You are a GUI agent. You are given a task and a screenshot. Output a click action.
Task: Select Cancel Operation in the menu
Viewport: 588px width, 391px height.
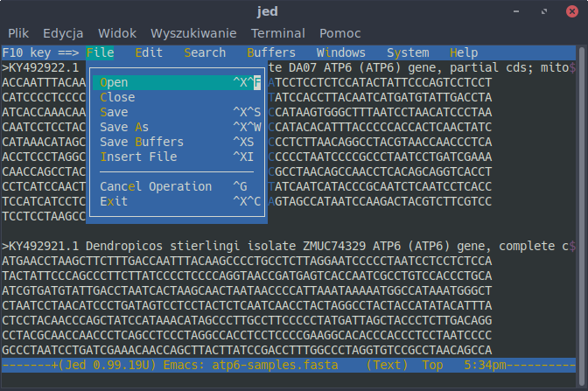155,186
